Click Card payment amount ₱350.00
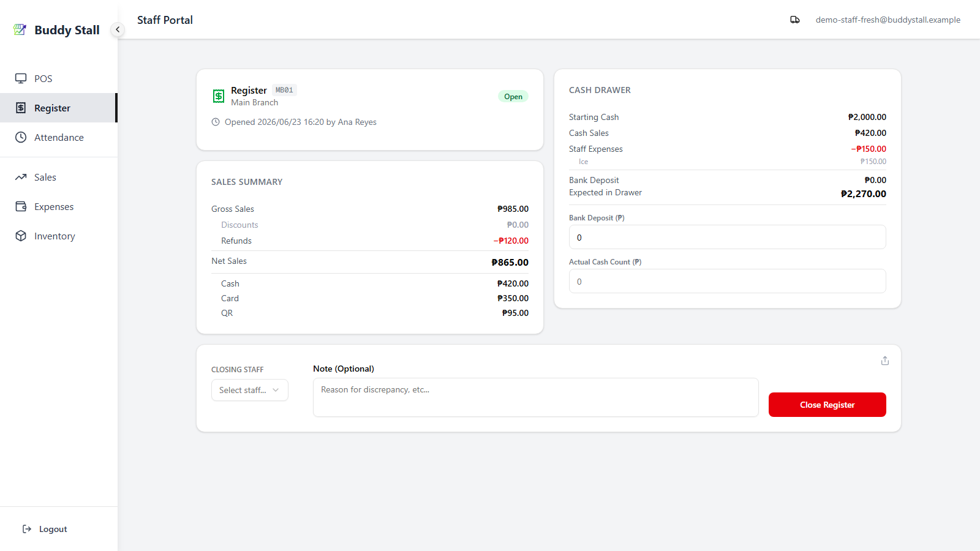The width and height of the screenshot is (980, 551). (513, 298)
